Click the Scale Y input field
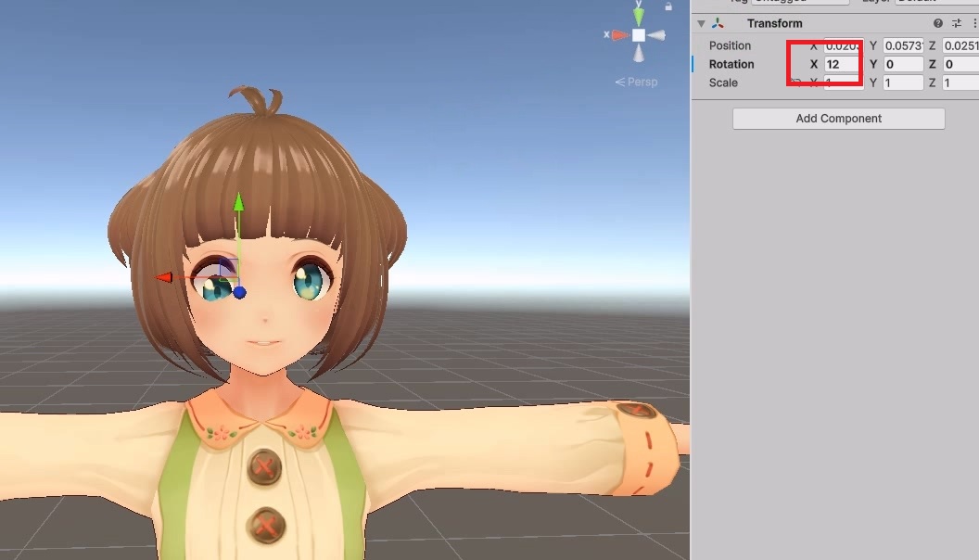Screen dimensions: 979x560 pyautogui.click(x=903, y=83)
